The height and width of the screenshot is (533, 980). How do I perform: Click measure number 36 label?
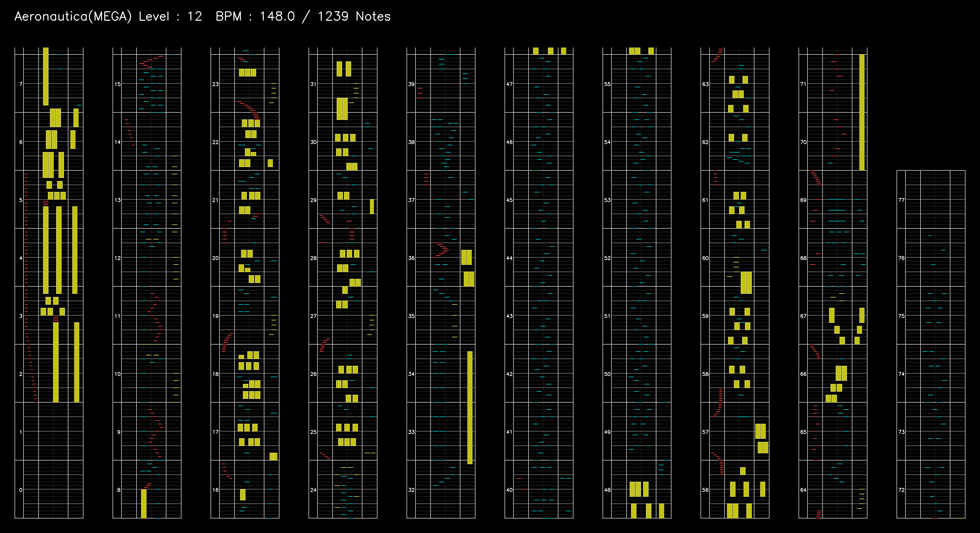(x=411, y=258)
